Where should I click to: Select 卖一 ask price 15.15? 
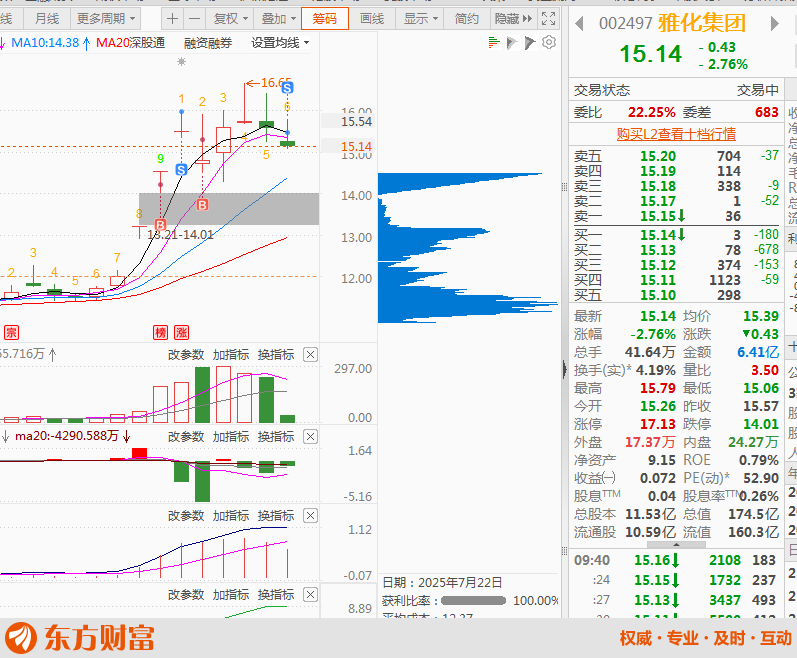pos(658,216)
